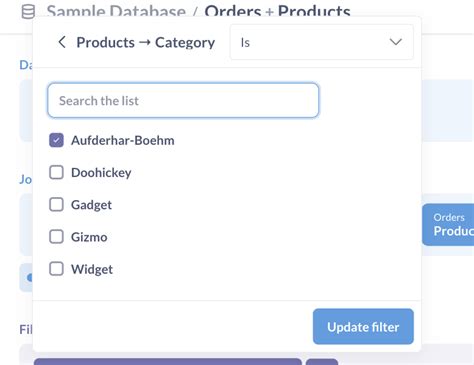
Task: Click the Doohickey label text
Action: (x=101, y=173)
